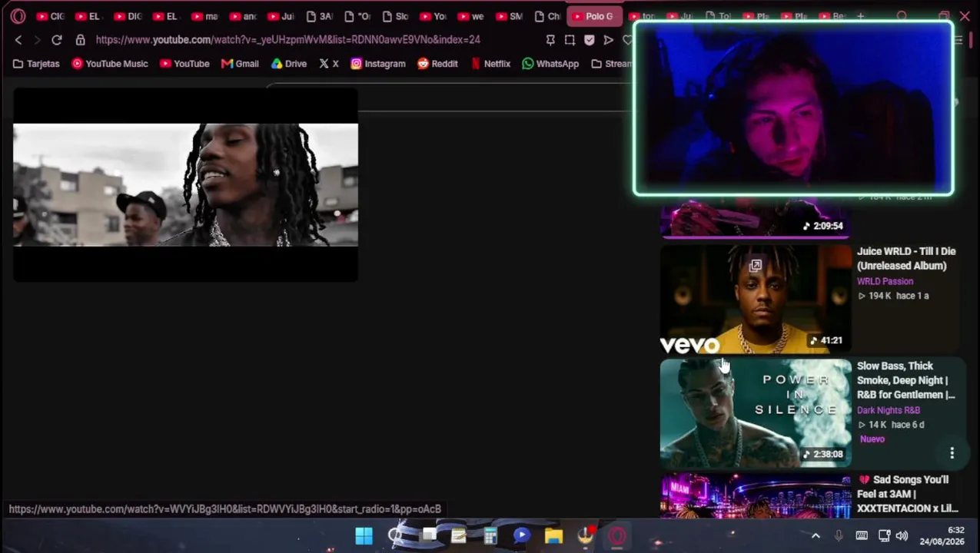The image size is (980, 553).
Task: Switch to the Chi tab
Action: click(x=547, y=16)
